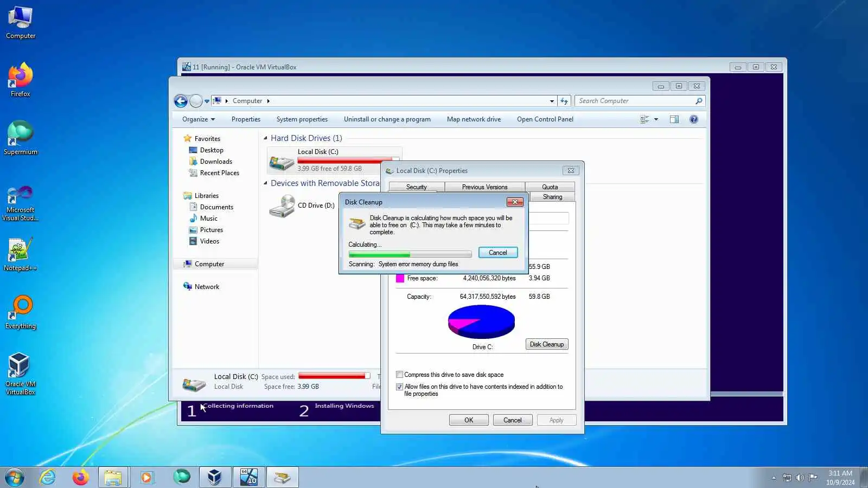Switch to Disk Cleanup on the taskbar

[x=282, y=477]
